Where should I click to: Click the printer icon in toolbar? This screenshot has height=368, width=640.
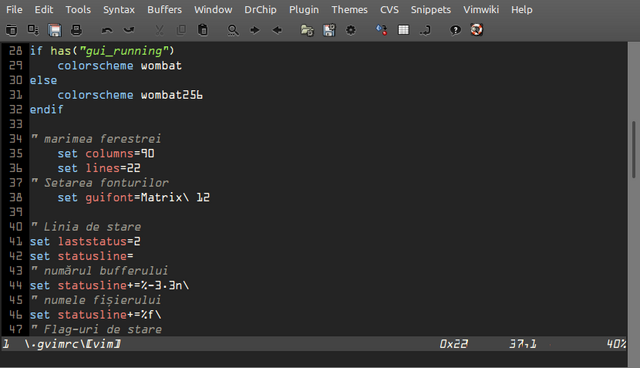[76, 30]
